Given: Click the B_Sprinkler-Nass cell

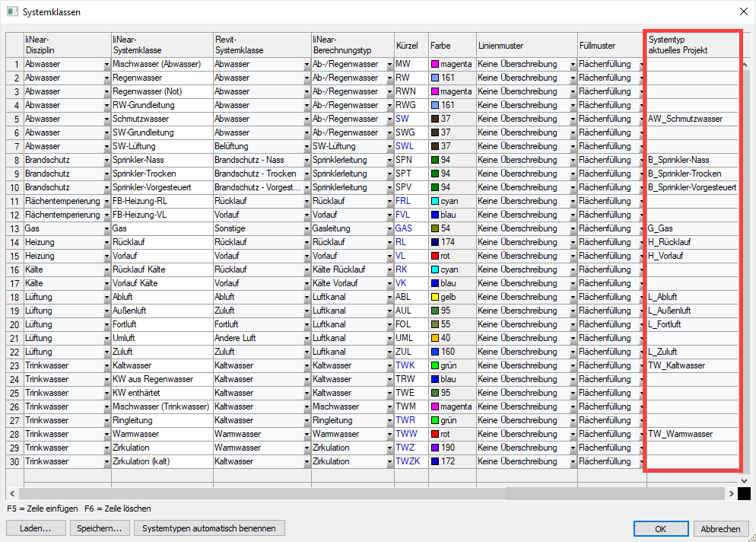Looking at the screenshot, I should [692, 160].
